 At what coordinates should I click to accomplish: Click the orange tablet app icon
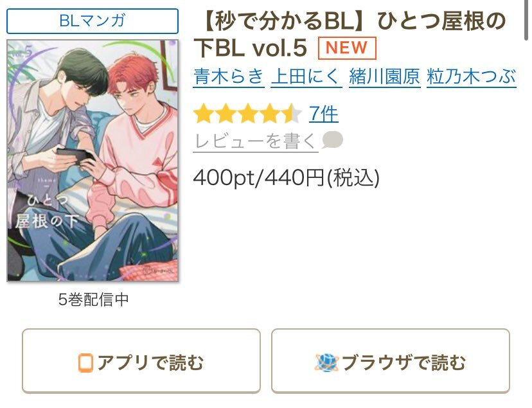coord(85,362)
